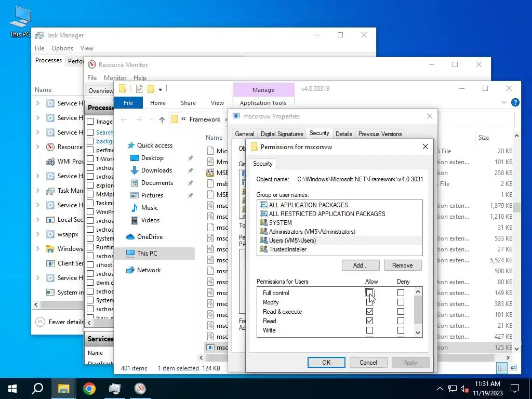
Task: Open Music in navigation pane
Action: point(149,208)
